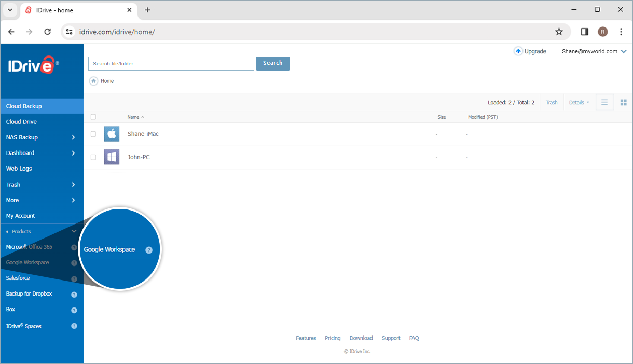This screenshot has height=364, width=633.
Task: Toggle the select-all checkbox in header
Action: pos(93,117)
